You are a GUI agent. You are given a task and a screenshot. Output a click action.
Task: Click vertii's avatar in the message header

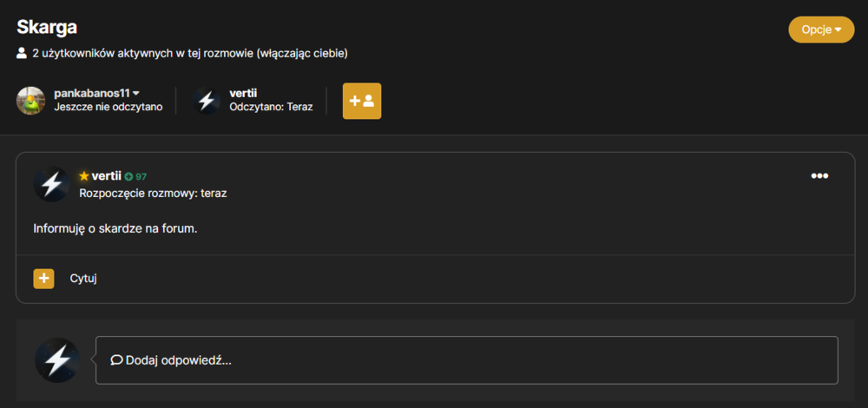51,184
